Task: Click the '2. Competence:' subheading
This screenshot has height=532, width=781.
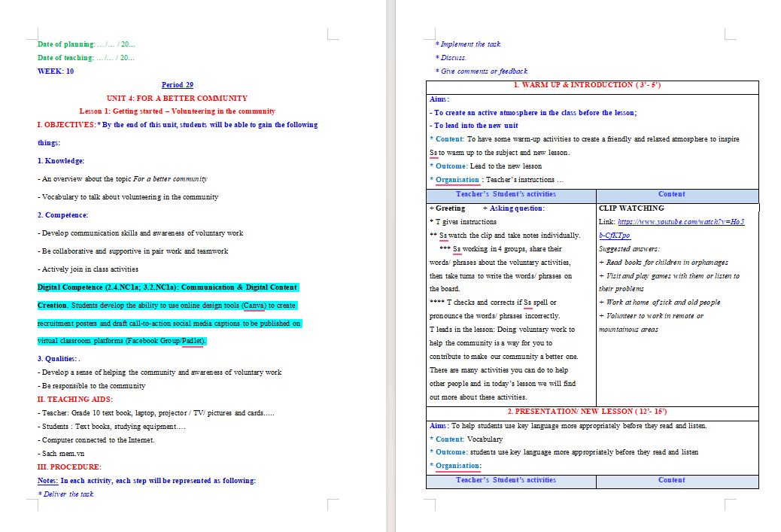Action: click(x=62, y=215)
